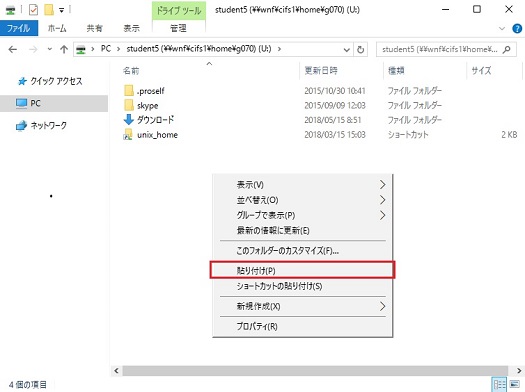Select the unix_home shortcut icon
This screenshot has width=525, height=392.
(128, 134)
